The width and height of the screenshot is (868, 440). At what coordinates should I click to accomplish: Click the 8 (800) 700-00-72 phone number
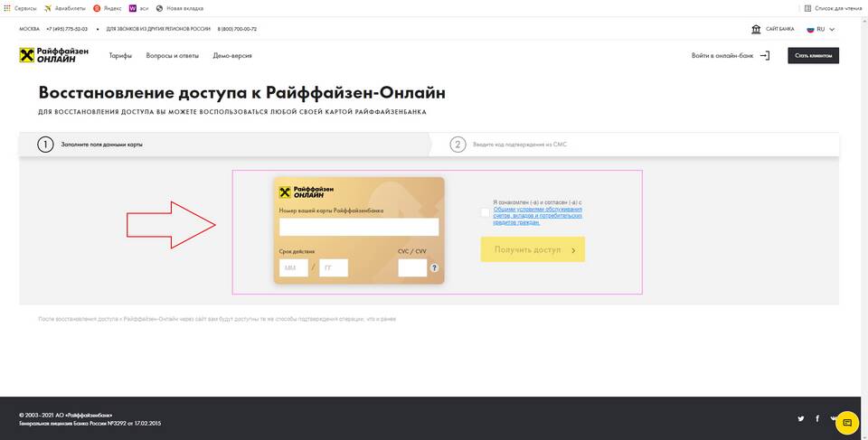[x=237, y=29]
